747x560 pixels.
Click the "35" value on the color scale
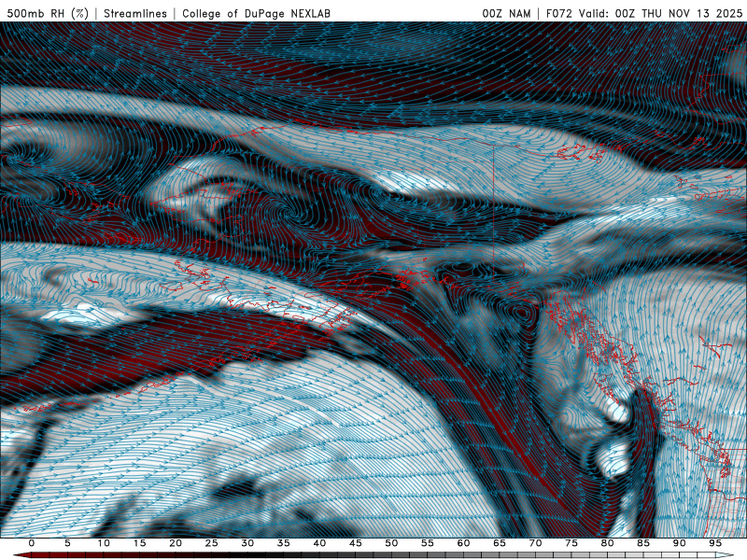[284, 543]
